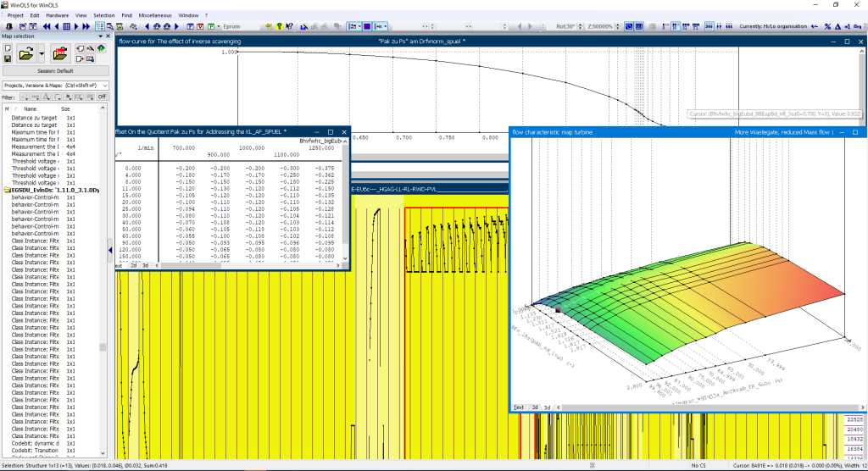This screenshot has height=471, width=868.
Task: Open the Map selection panel options arrow
Action: [x=100, y=36]
